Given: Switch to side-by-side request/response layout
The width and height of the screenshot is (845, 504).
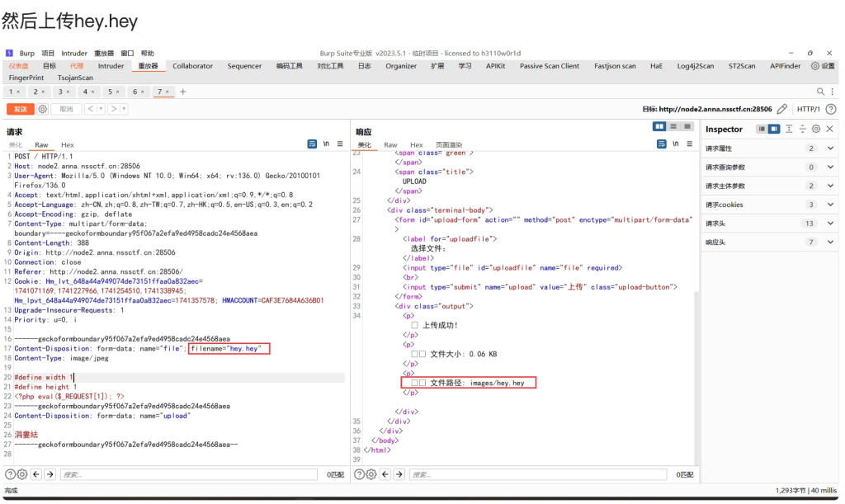Looking at the screenshot, I should (x=659, y=126).
